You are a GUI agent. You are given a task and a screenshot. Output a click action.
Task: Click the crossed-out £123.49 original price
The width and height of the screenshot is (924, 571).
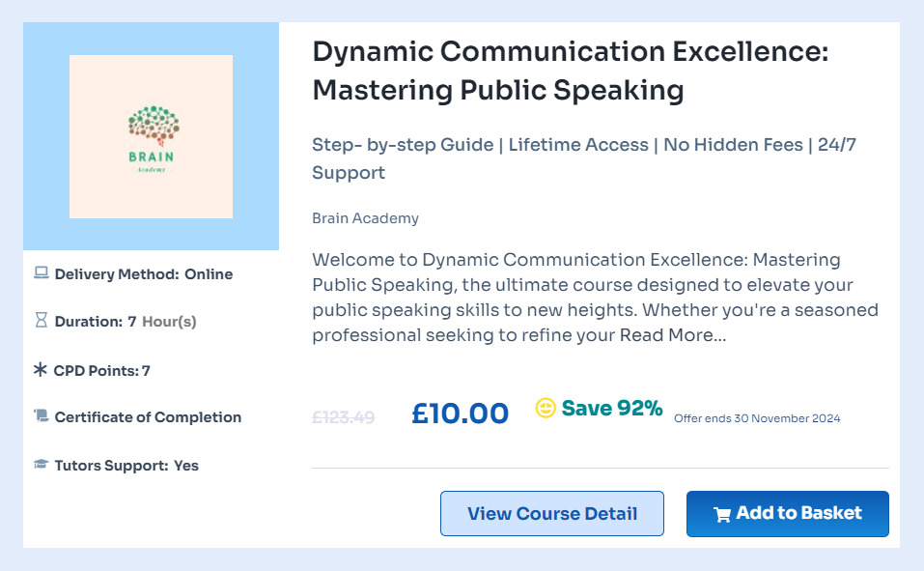tap(344, 416)
